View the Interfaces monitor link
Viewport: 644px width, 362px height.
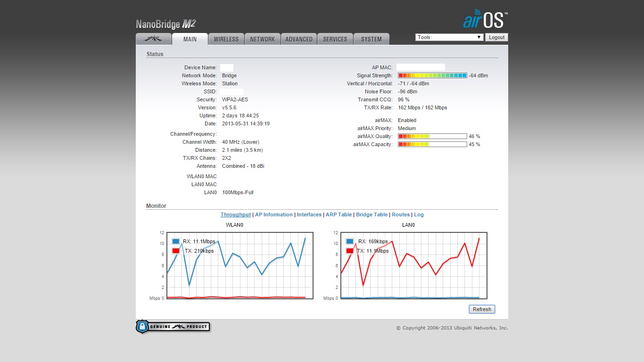[309, 214]
